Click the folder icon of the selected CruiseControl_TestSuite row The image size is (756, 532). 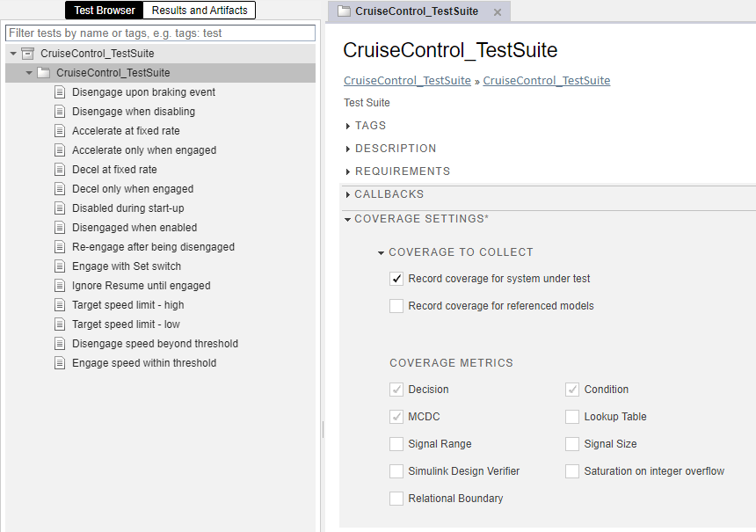43,73
